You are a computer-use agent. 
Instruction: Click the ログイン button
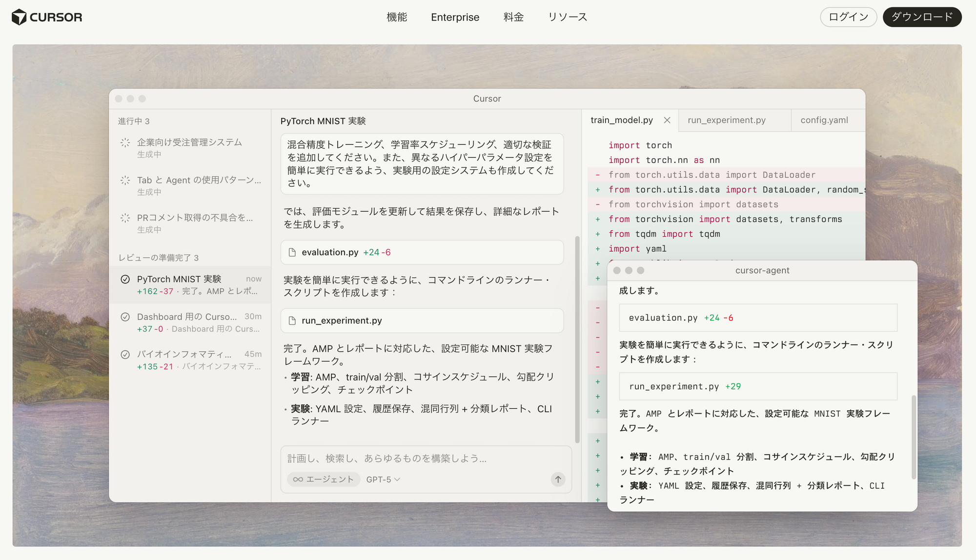[848, 17]
